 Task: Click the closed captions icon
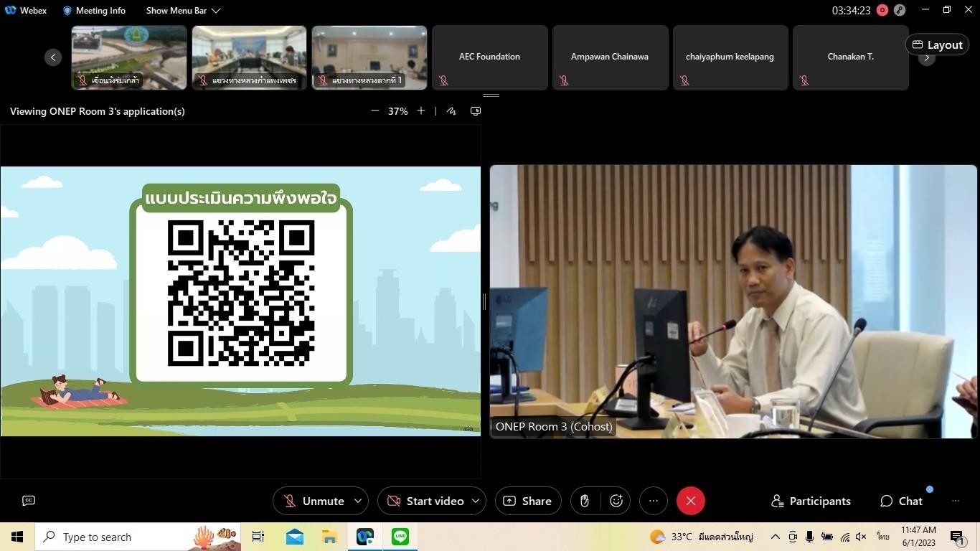(29, 501)
